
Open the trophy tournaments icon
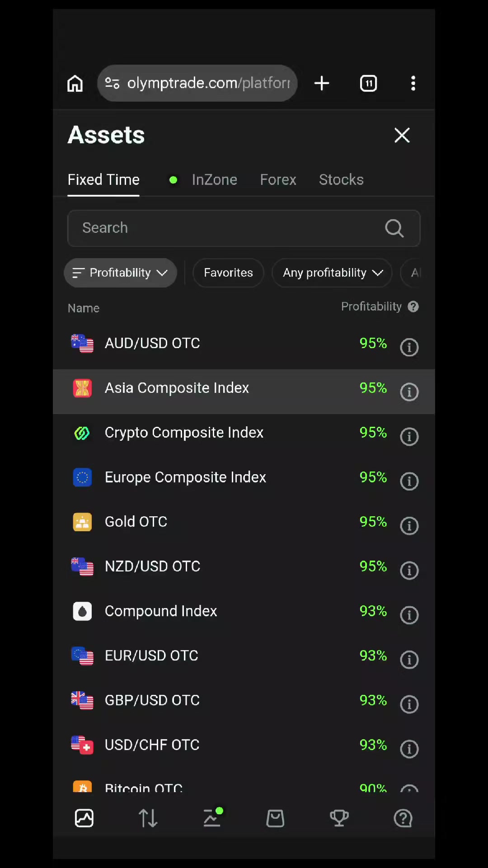tap(339, 818)
